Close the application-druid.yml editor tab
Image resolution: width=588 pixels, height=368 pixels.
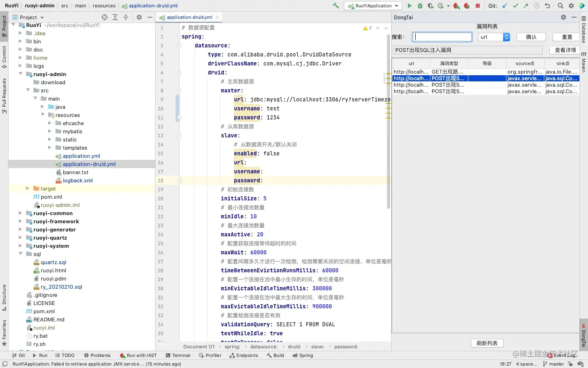pyautogui.click(x=217, y=17)
